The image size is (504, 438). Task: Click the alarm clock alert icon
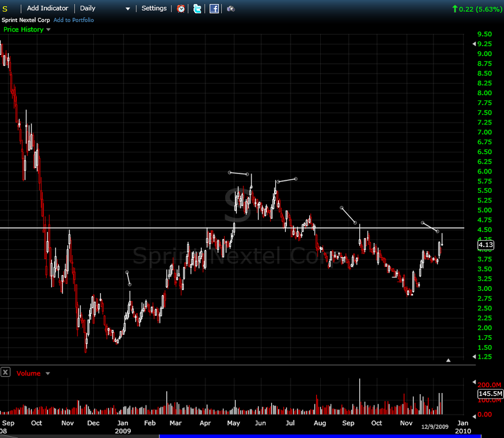tap(181, 9)
